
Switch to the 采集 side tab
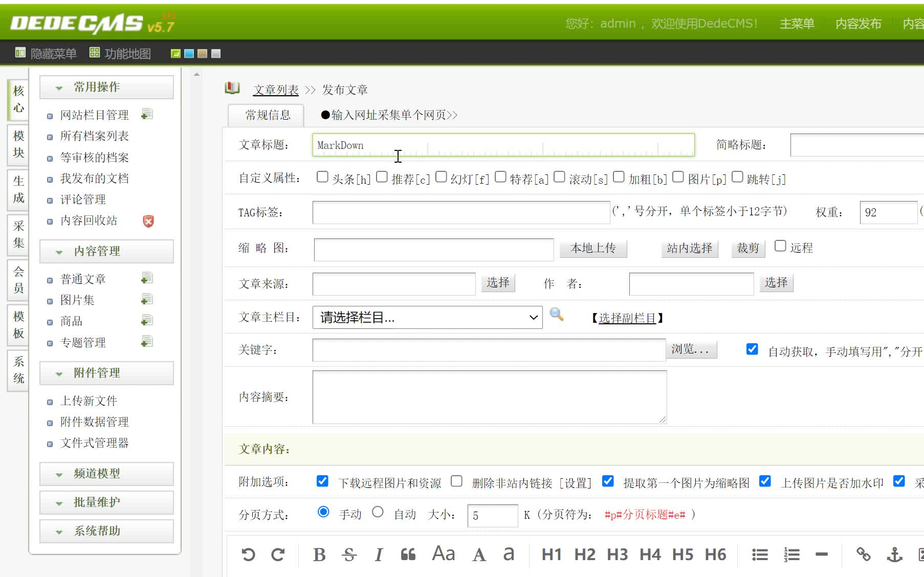[x=18, y=234]
